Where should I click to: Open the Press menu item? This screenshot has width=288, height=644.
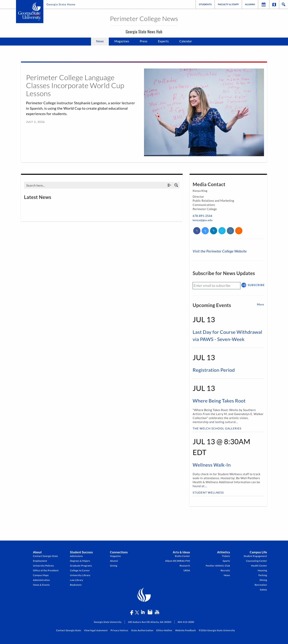(143, 41)
